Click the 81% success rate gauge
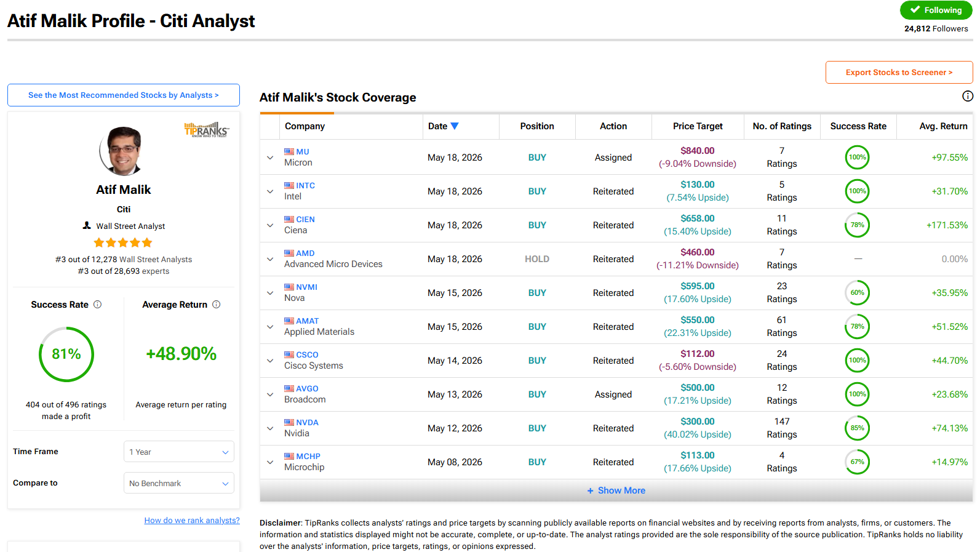Viewport: 980px width, 552px height. pos(66,354)
